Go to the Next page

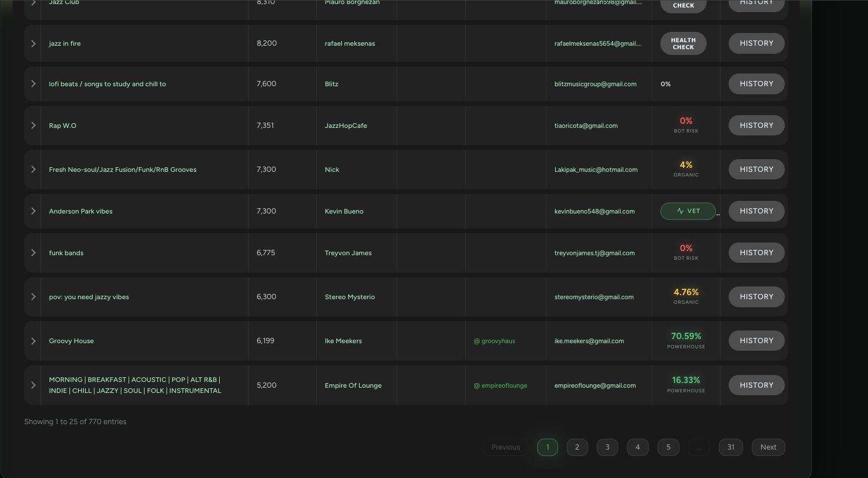[x=769, y=447]
